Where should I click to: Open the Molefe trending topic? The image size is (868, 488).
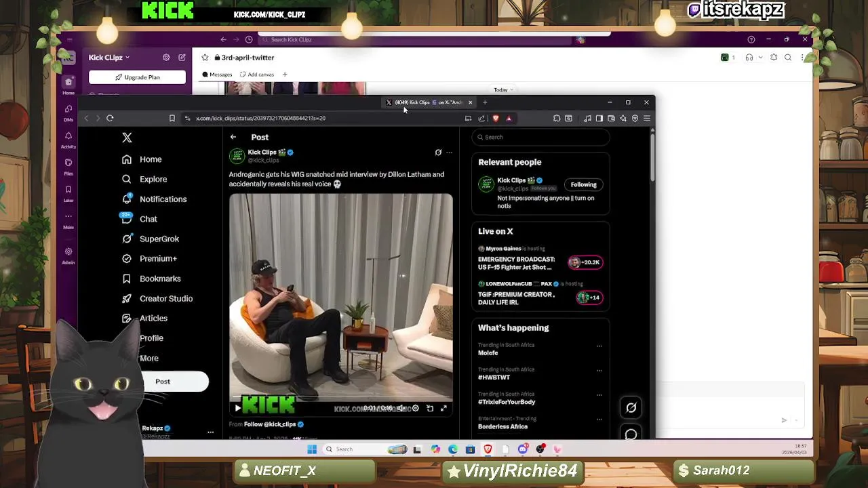[488, 353]
